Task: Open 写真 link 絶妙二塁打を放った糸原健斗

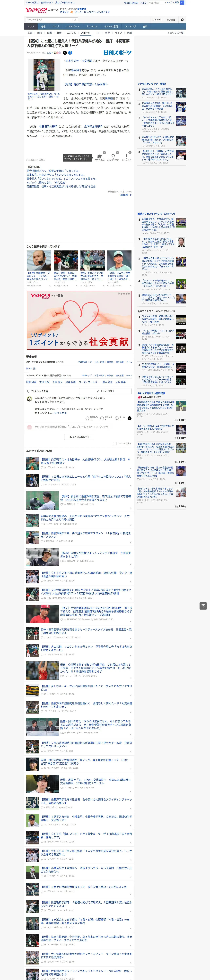Action: pos(85,84)
